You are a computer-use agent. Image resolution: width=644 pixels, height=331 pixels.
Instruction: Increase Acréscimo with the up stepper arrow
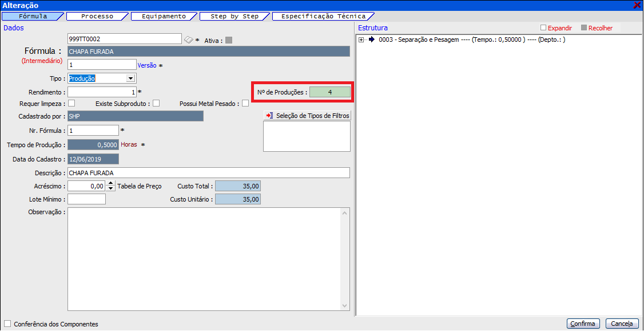pos(111,183)
